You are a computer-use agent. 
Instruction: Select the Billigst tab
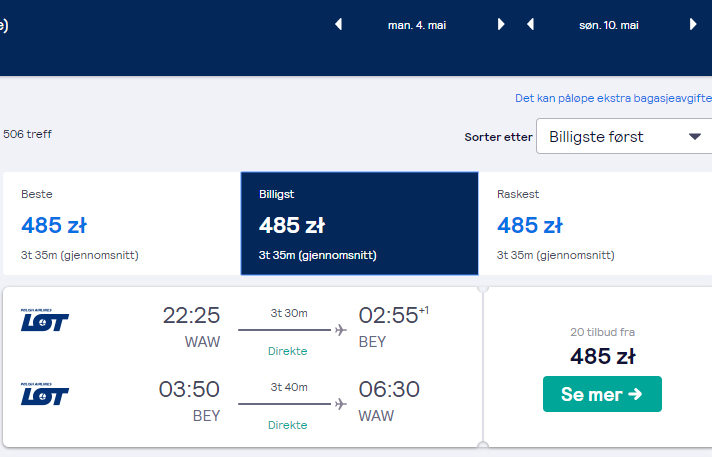(x=359, y=224)
